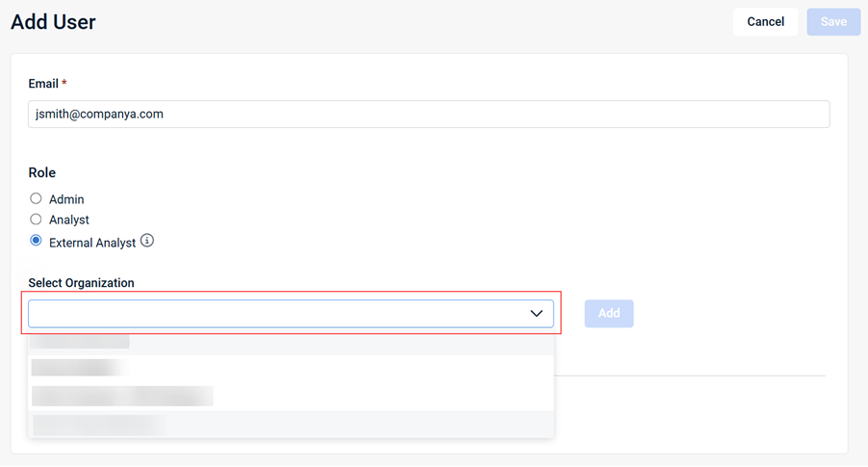Click the Admin label text

[66, 199]
